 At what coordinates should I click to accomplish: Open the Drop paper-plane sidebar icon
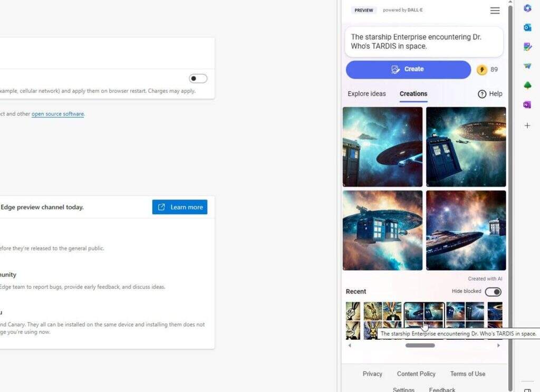point(527,66)
